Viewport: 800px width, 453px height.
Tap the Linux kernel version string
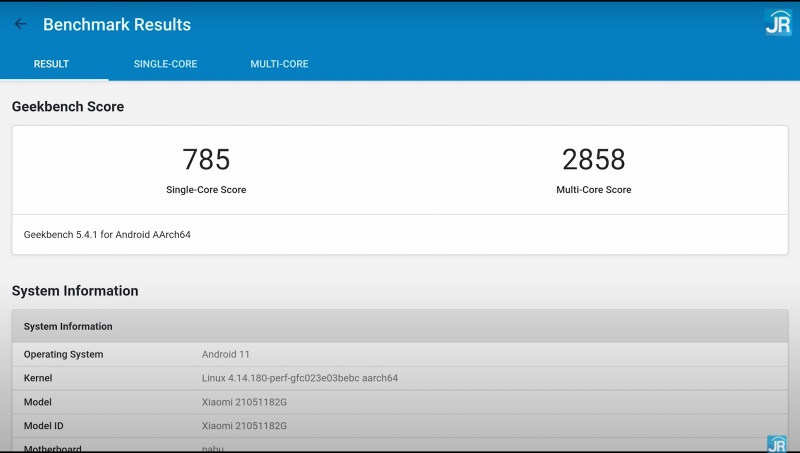[x=300, y=378]
